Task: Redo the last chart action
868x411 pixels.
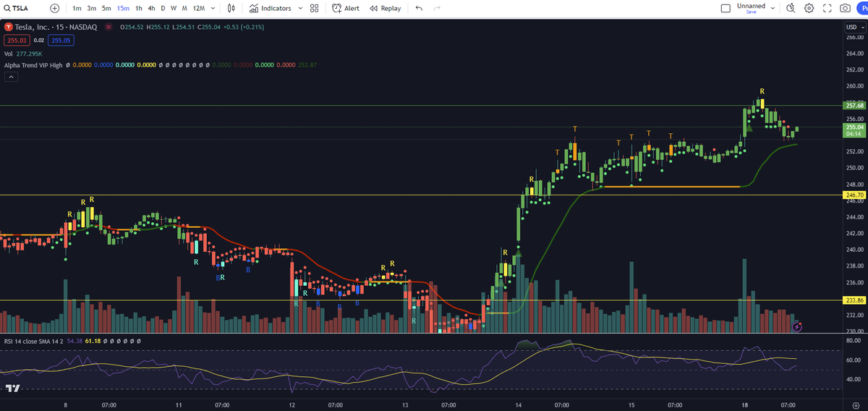Action: click(x=437, y=8)
